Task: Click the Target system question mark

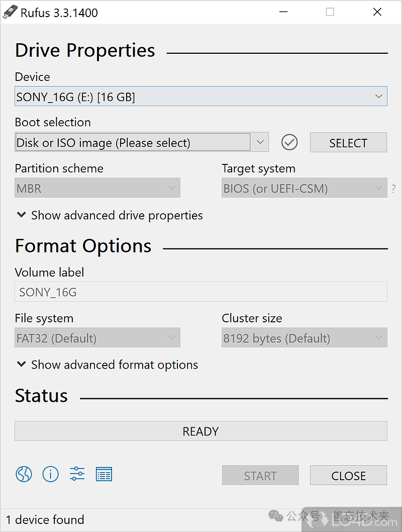Action: pyautogui.click(x=393, y=189)
